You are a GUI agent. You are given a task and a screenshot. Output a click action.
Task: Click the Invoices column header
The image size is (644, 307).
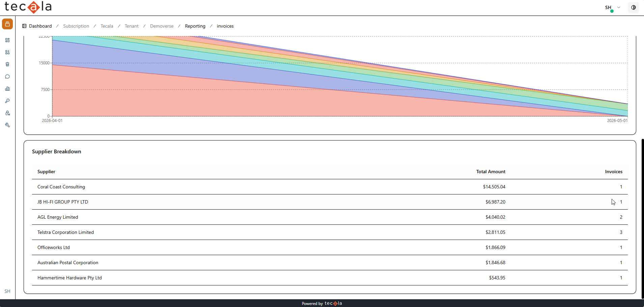[x=614, y=172]
